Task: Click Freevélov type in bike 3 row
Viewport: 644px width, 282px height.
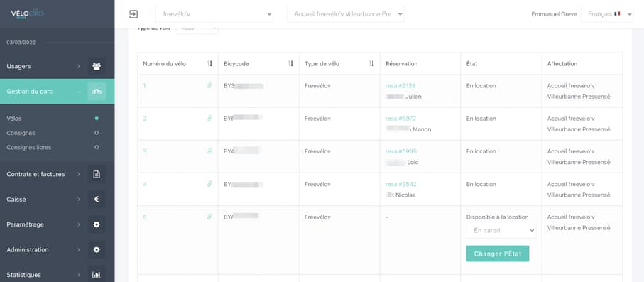Action: pyautogui.click(x=317, y=151)
